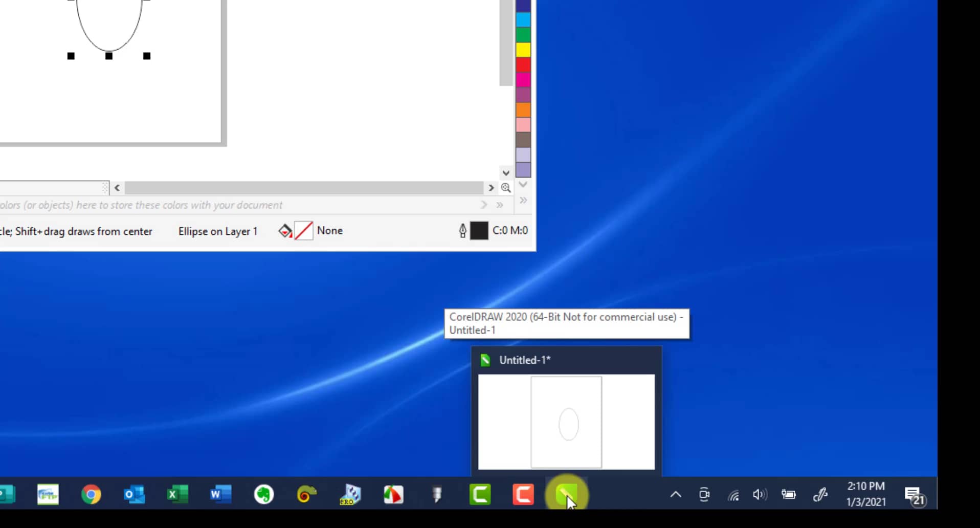Launch CorelDRAW from the taskbar

(567, 494)
